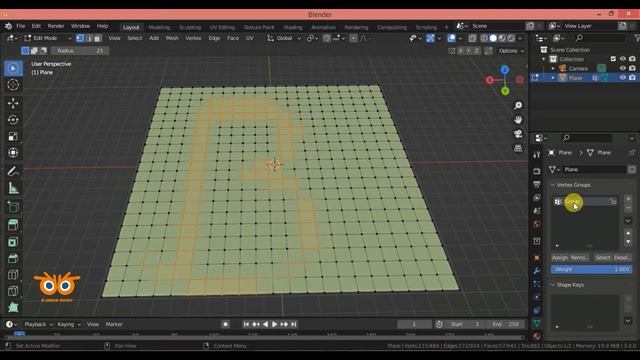
Task: Open the Face menu in viewport header
Action: point(233,38)
